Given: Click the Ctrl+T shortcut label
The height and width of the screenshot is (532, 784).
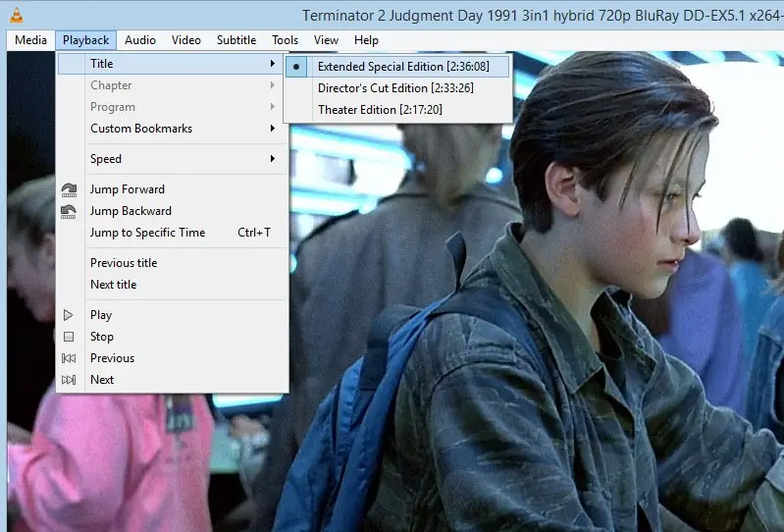Looking at the screenshot, I should 254,232.
